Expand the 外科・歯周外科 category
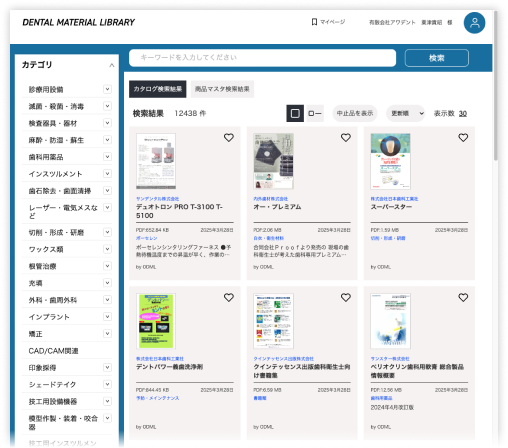 (107, 300)
